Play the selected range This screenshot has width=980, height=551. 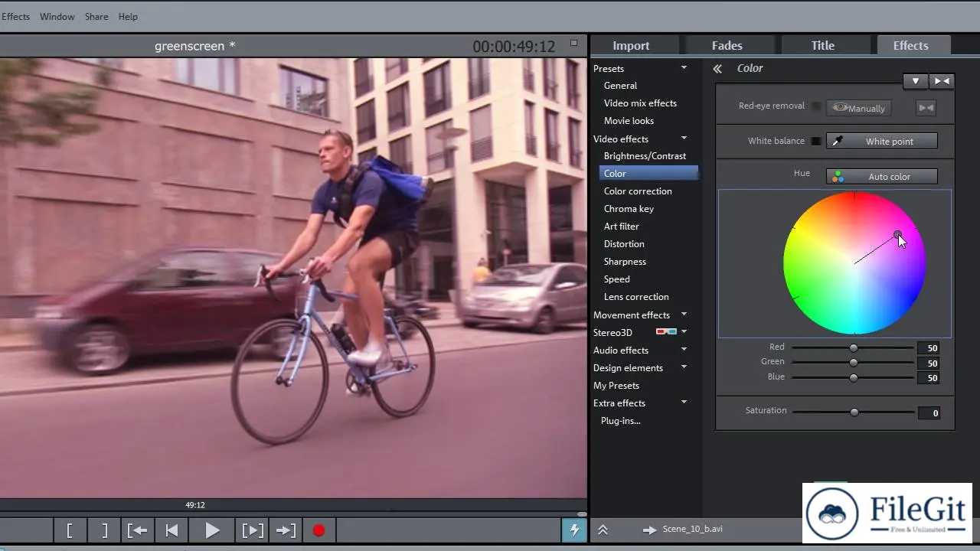253,530
